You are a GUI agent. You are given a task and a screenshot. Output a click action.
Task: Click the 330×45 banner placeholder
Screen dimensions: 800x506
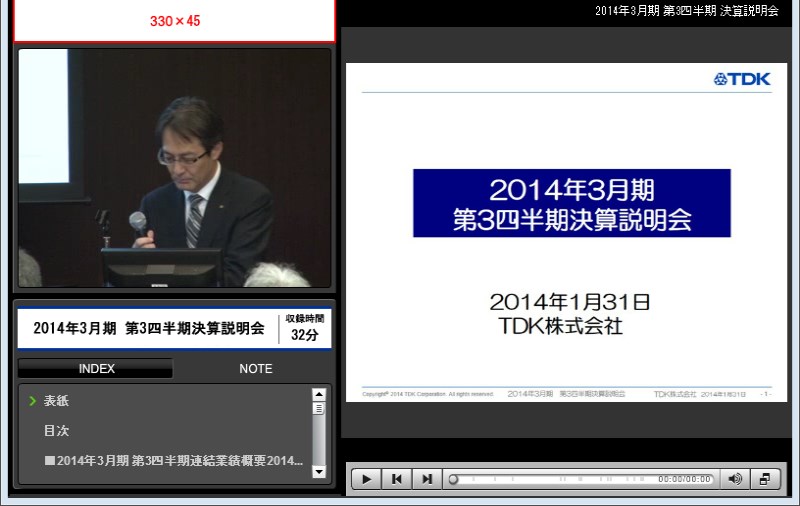[174, 20]
